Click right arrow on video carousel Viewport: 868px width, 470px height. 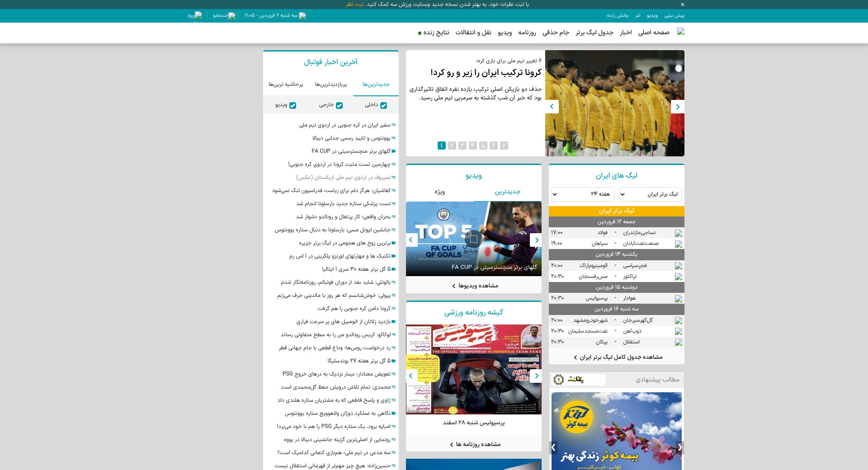536,240
